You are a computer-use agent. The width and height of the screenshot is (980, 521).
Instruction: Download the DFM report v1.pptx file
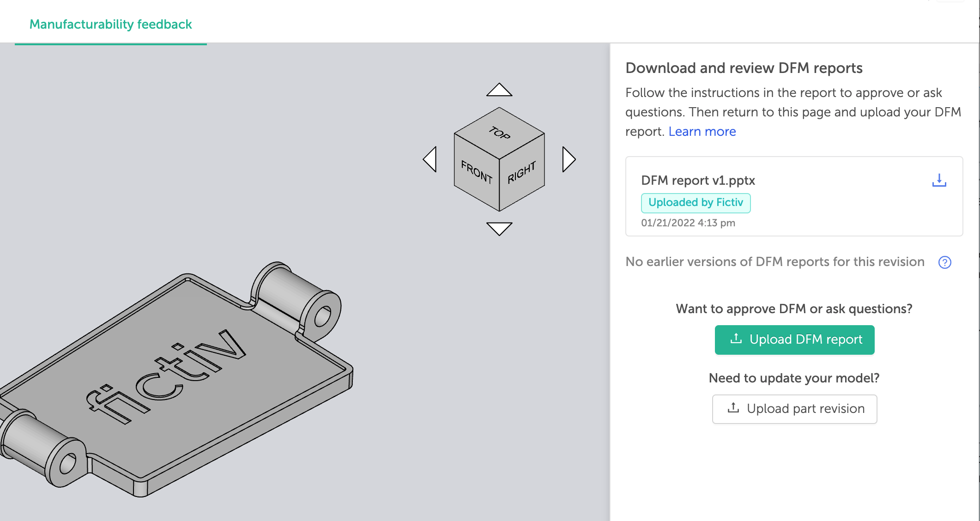939,180
